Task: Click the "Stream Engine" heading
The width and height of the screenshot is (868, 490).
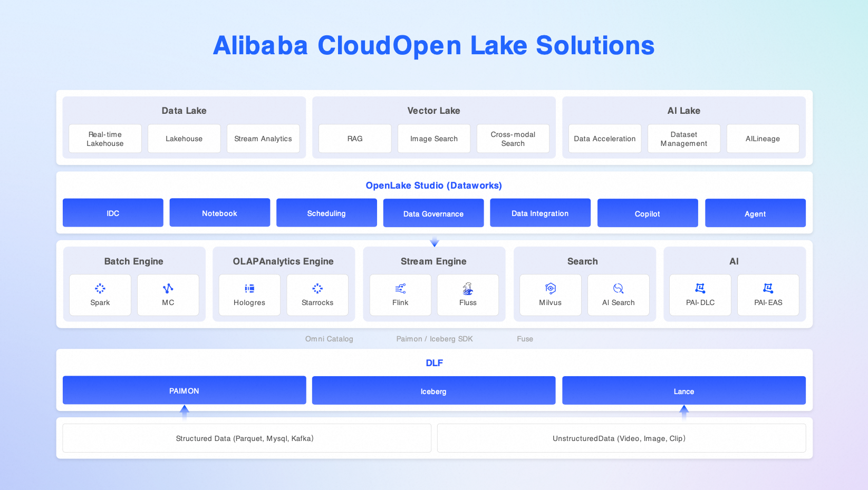Action: 433,261
